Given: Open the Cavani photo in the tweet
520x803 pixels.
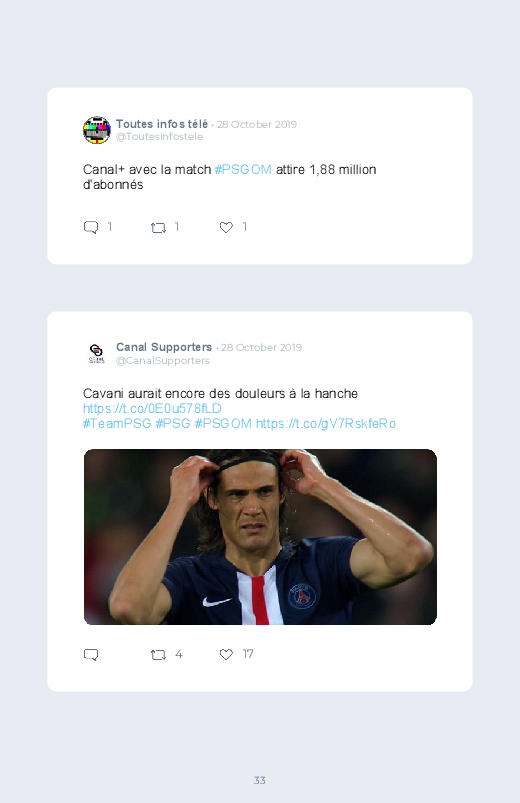Looking at the screenshot, I should click(260, 537).
